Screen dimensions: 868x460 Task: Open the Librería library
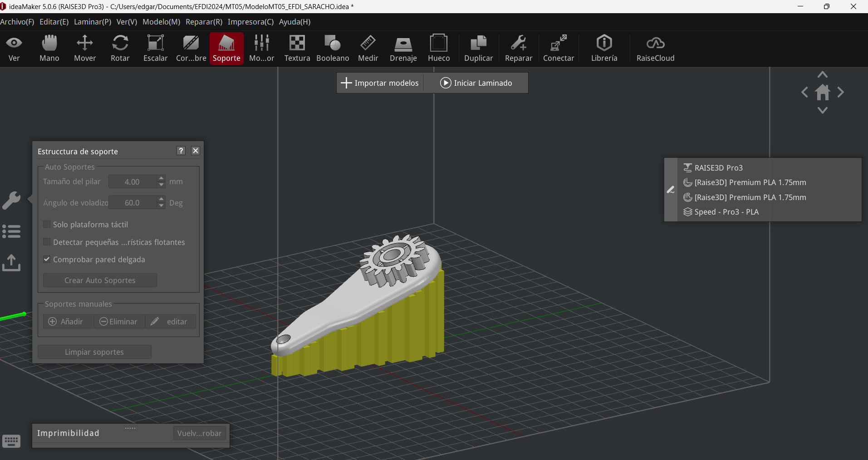click(604, 49)
